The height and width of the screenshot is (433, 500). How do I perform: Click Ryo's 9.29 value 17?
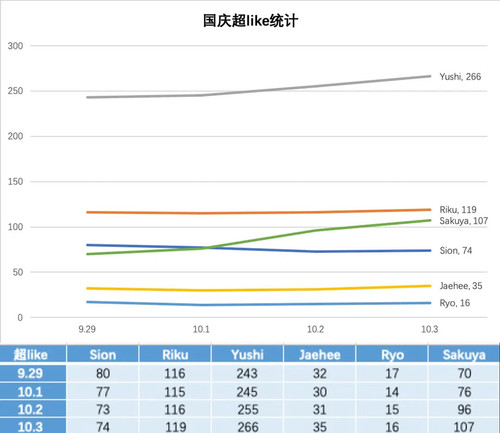click(392, 373)
